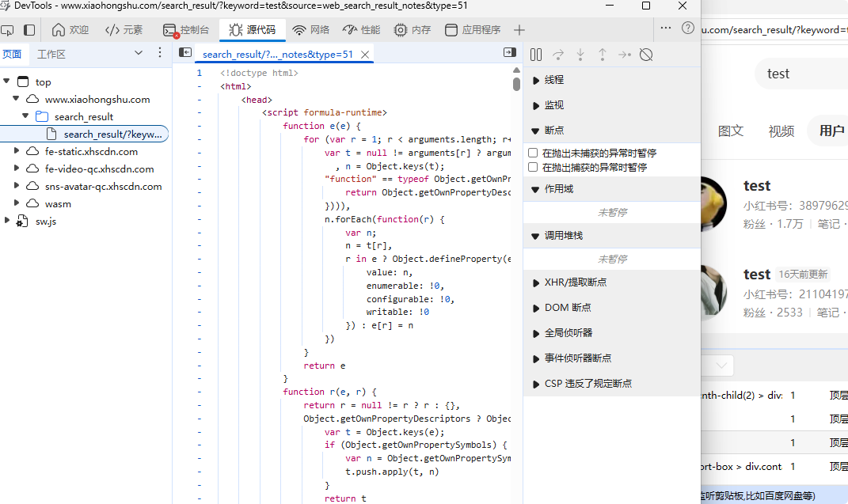Enable pause on uncaught exceptions
This screenshot has width=848, height=504.
point(534,153)
